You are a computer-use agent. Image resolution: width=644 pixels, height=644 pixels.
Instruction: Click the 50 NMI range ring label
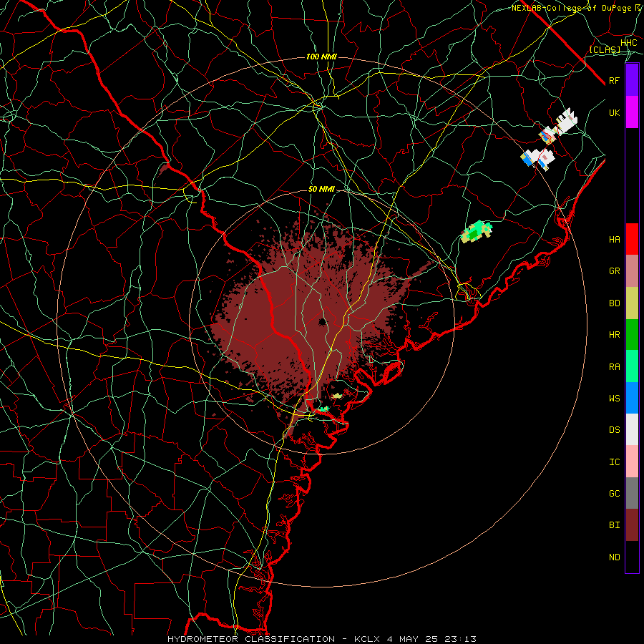(x=321, y=190)
